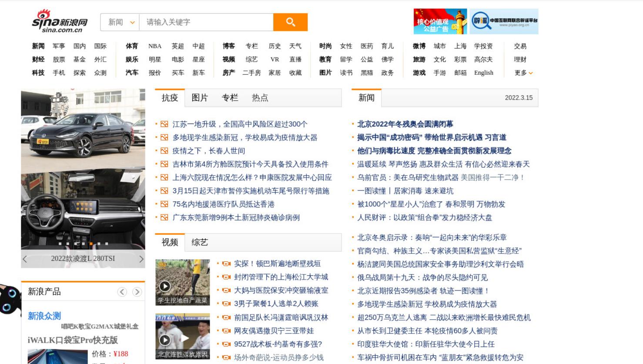Focus the keyword search input field
643x364 pixels.
[206, 22]
